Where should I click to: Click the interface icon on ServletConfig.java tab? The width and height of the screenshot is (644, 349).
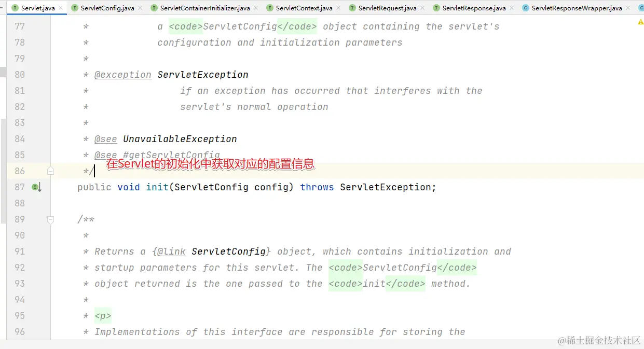pyautogui.click(x=75, y=8)
